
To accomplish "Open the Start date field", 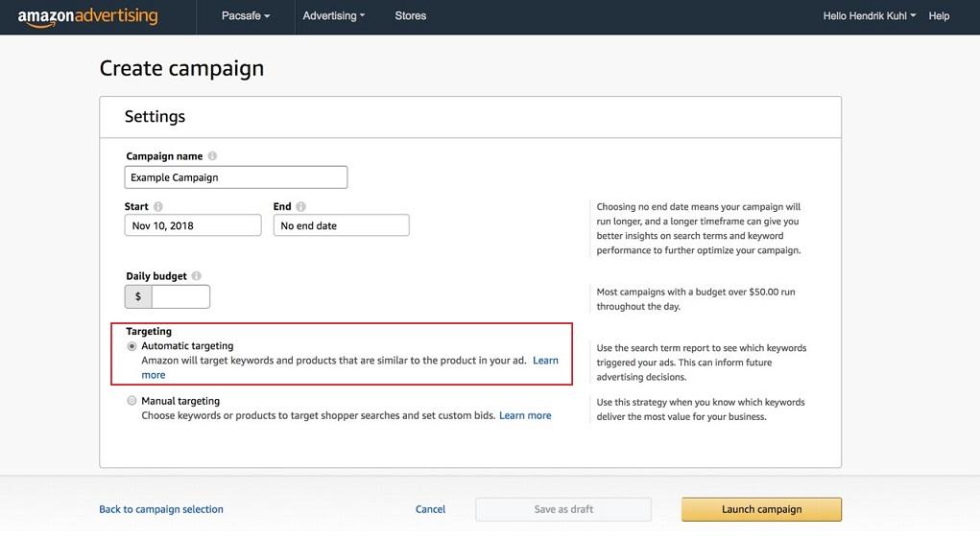I will click(x=192, y=225).
